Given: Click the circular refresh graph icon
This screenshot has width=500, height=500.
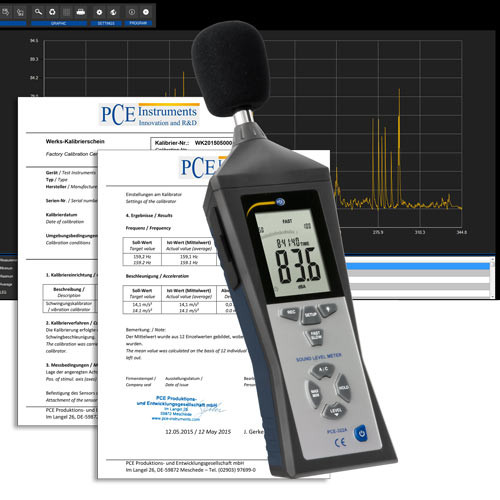Looking at the screenshot, I should [x=52, y=12].
